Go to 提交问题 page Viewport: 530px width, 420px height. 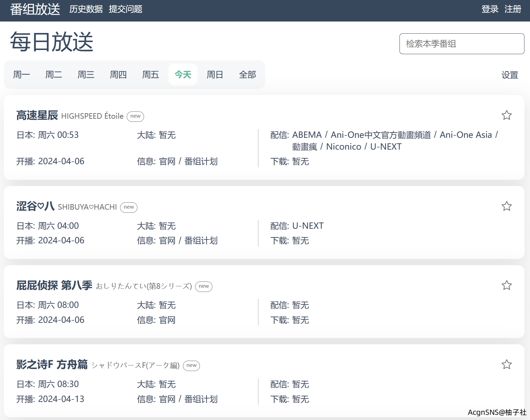pos(126,9)
